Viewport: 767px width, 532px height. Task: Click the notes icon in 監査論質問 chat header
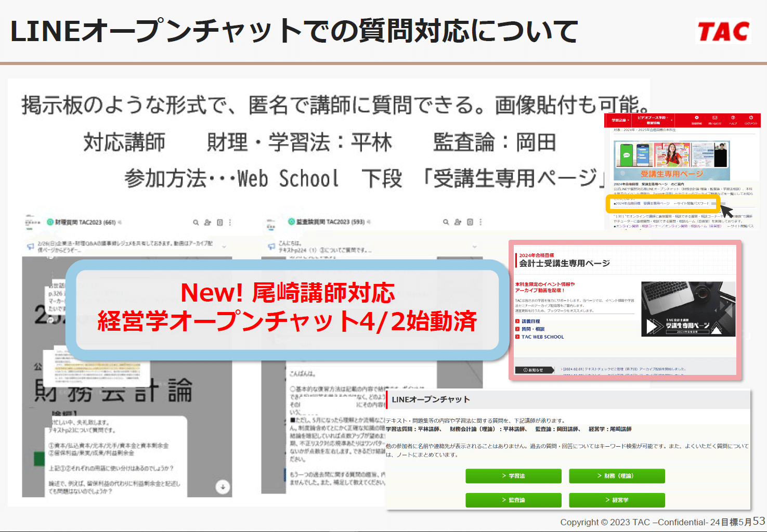click(469, 222)
